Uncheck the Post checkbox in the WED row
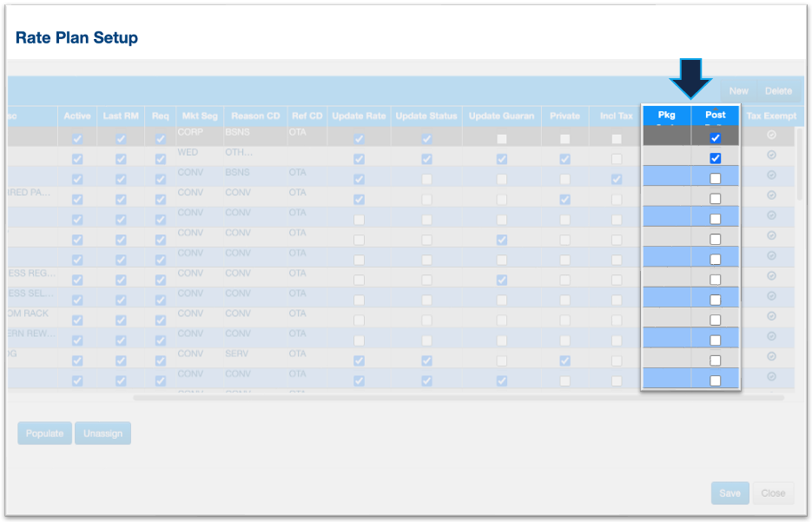 (715, 158)
